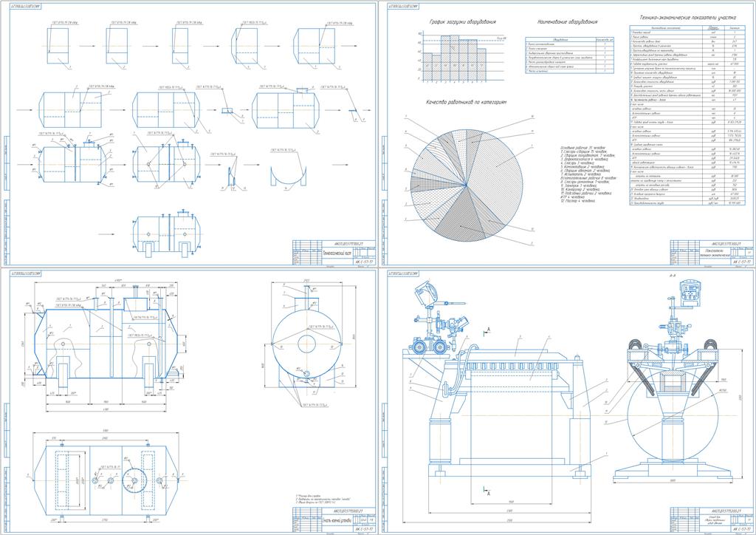This screenshot has width=756, height=535.
Task: Click the equipment list table under "Наименование оборудования"
Action: pos(569,55)
